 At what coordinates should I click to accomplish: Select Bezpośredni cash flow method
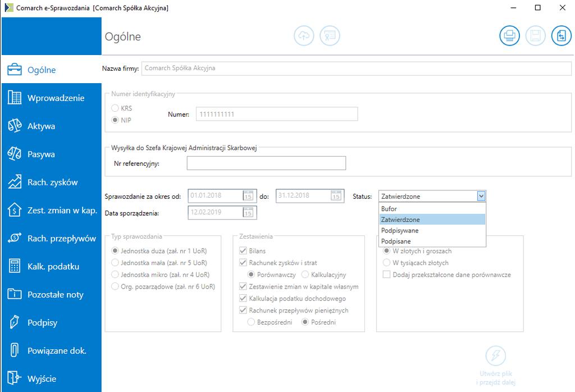click(251, 322)
